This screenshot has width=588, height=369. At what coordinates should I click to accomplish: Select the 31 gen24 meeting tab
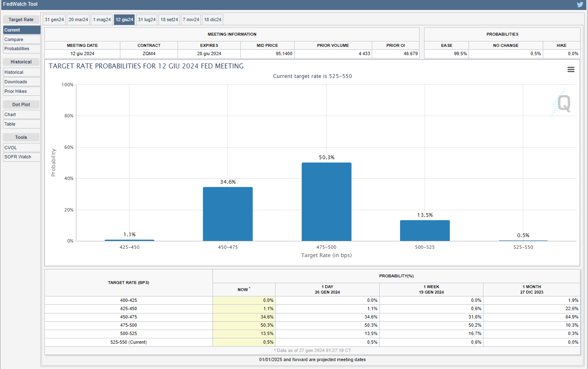coord(54,19)
